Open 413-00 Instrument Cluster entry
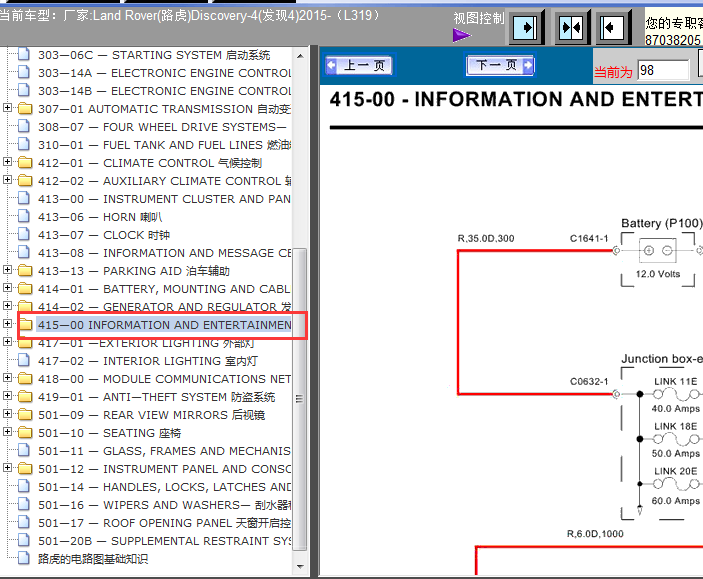The image size is (703, 579). [x=164, y=199]
